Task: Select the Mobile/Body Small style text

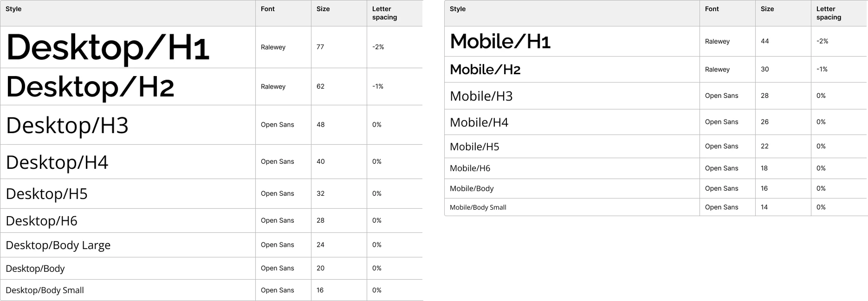Action: point(478,207)
